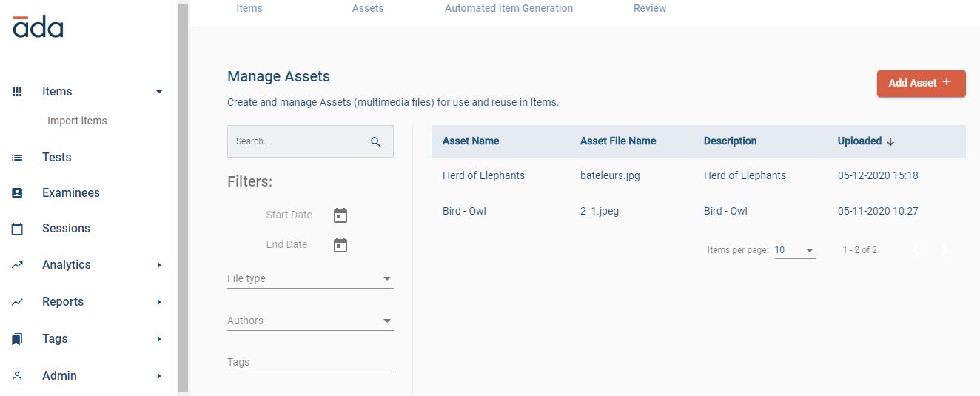Click the Tags bookmark icon in sidebar
Screen dimensions: 980x396
coord(18,339)
